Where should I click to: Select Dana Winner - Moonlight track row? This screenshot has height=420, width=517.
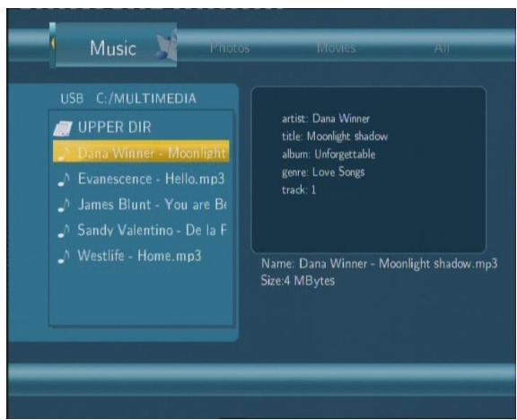point(141,152)
